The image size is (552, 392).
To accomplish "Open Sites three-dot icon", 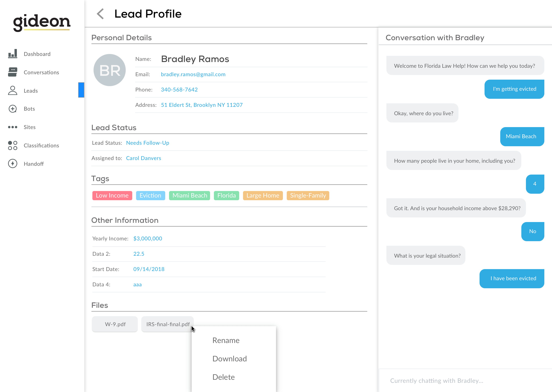I will point(13,127).
